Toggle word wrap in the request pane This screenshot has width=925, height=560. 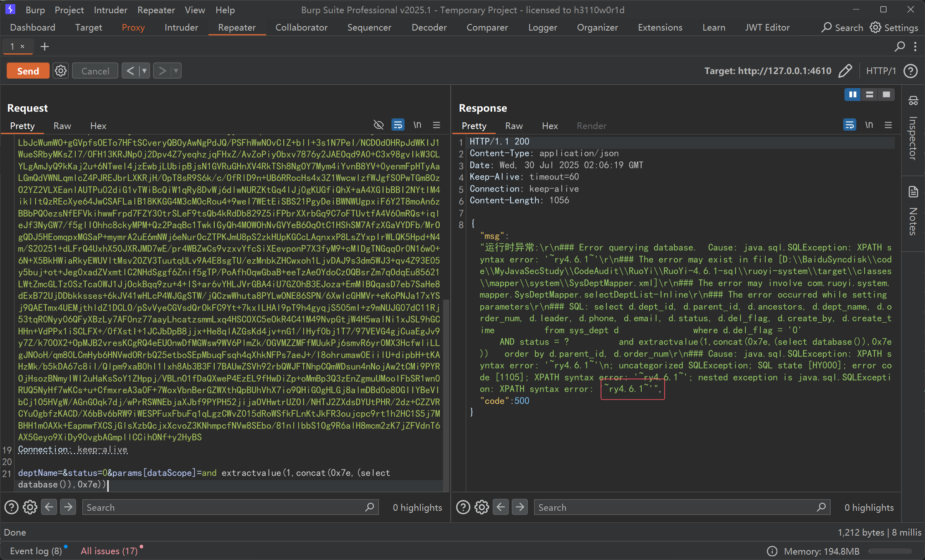coord(398,125)
